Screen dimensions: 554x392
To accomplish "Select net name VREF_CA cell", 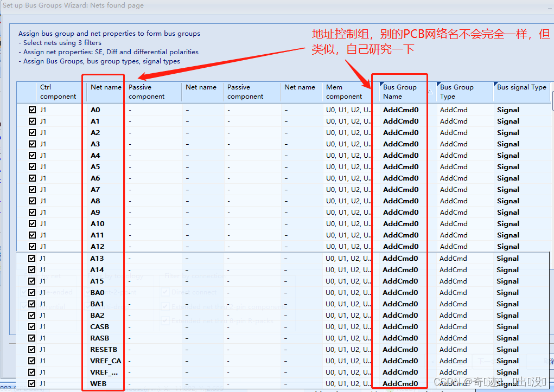I will click(106, 361).
